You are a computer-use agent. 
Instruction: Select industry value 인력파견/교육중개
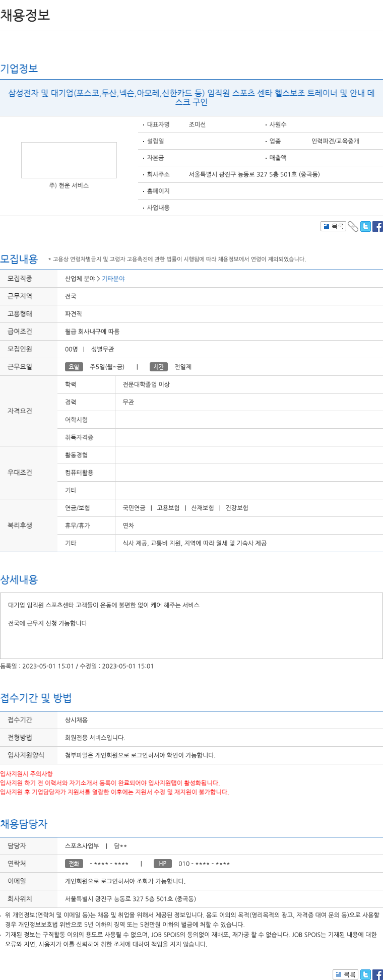335,141
